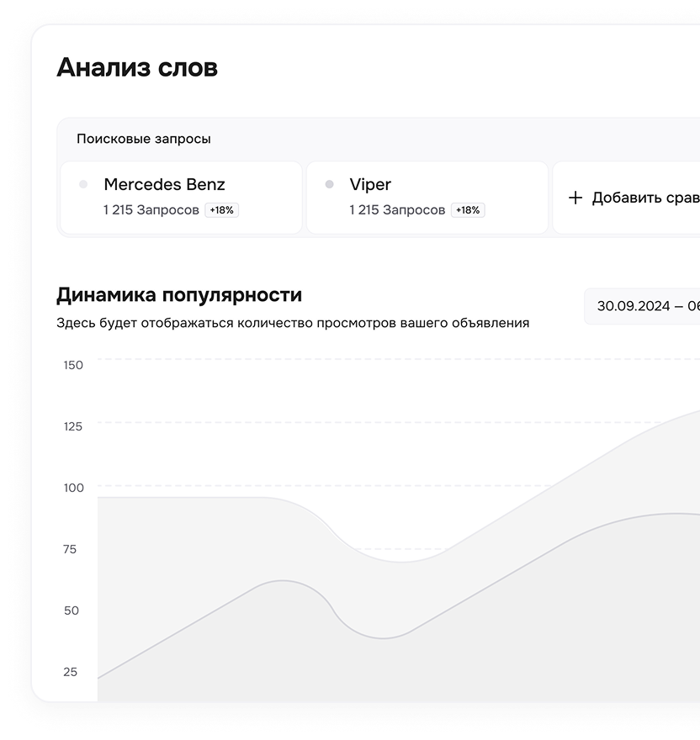Click the 150 y-axis label
The height and width of the screenshot is (740, 700).
click(73, 365)
